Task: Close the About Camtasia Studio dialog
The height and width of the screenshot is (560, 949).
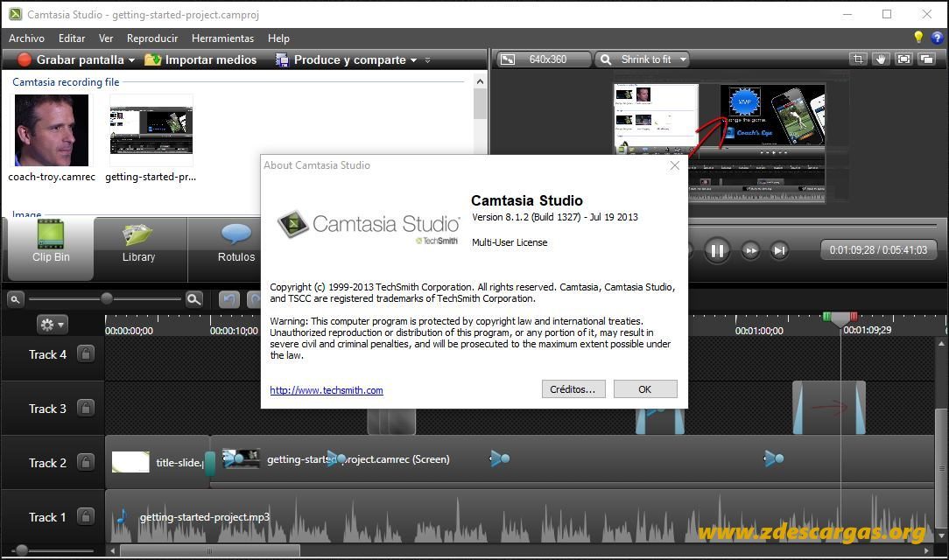Action: 675,165
